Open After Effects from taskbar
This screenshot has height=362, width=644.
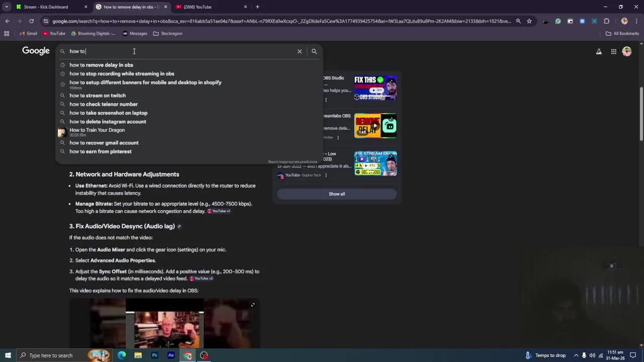click(x=171, y=355)
